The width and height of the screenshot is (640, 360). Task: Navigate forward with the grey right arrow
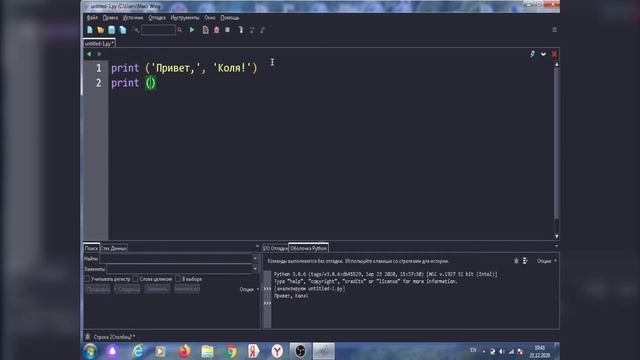(x=99, y=54)
